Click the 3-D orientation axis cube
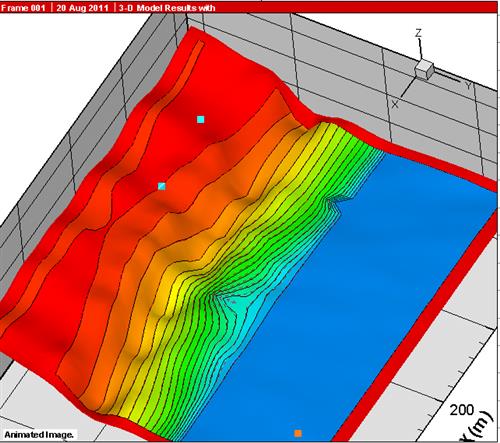This screenshot has width=500, height=443. pos(424,70)
